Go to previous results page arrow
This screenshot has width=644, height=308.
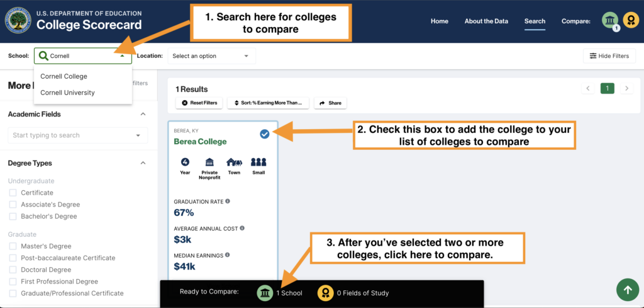[588, 88]
